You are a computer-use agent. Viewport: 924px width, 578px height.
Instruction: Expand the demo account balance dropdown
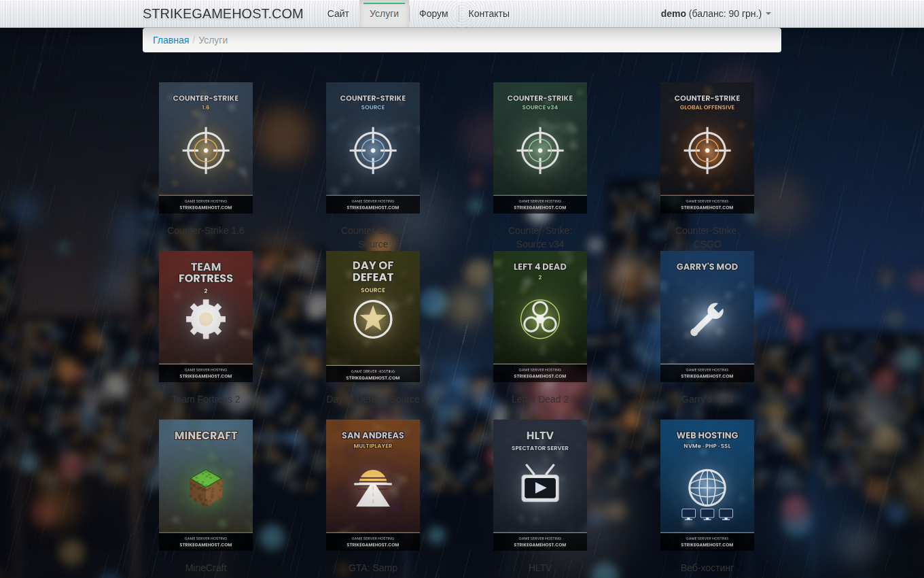point(715,14)
